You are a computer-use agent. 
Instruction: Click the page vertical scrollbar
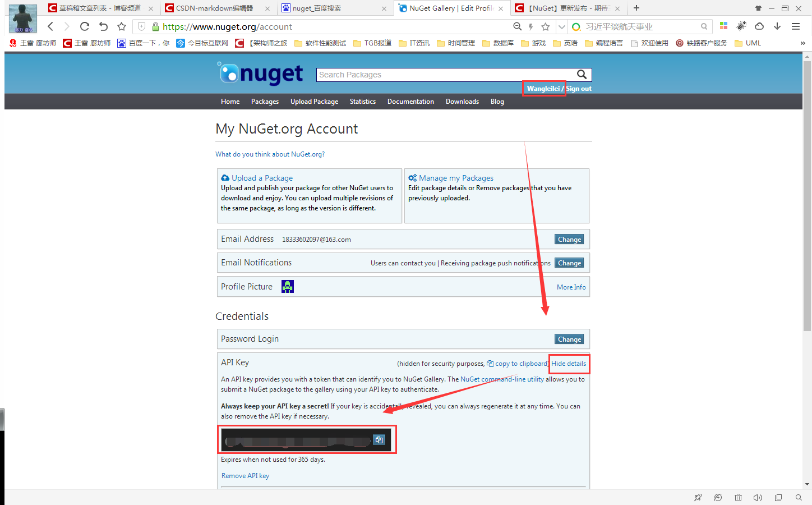coord(808,196)
